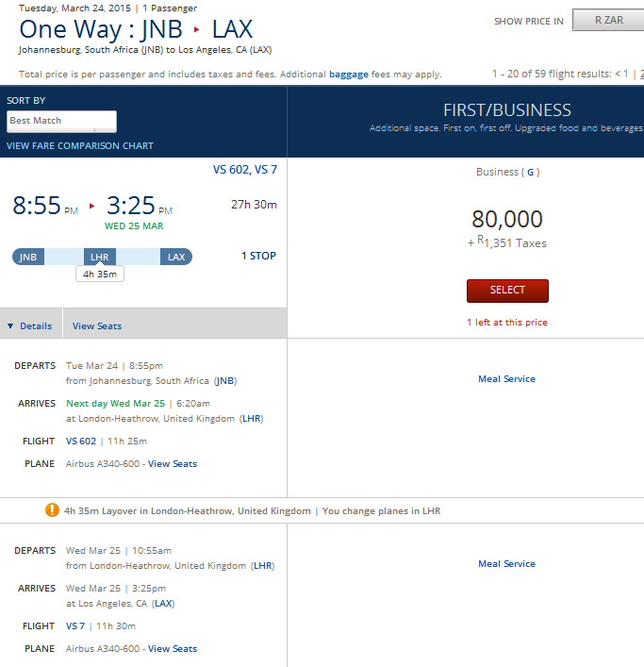Click the red arrow in the JNB–LAX heading
This screenshot has height=667, width=644.
[x=197, y=29]
